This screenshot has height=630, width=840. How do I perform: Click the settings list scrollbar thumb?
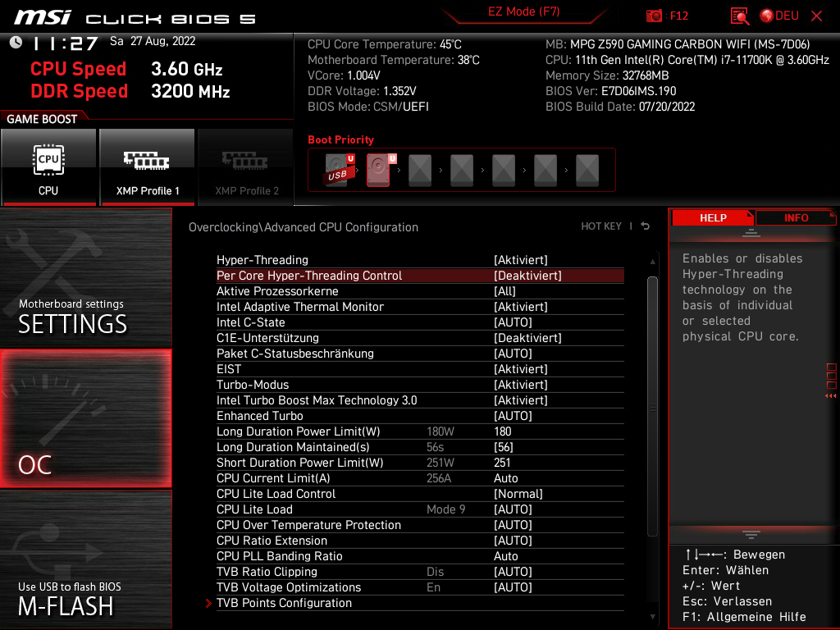coord(652,406)
